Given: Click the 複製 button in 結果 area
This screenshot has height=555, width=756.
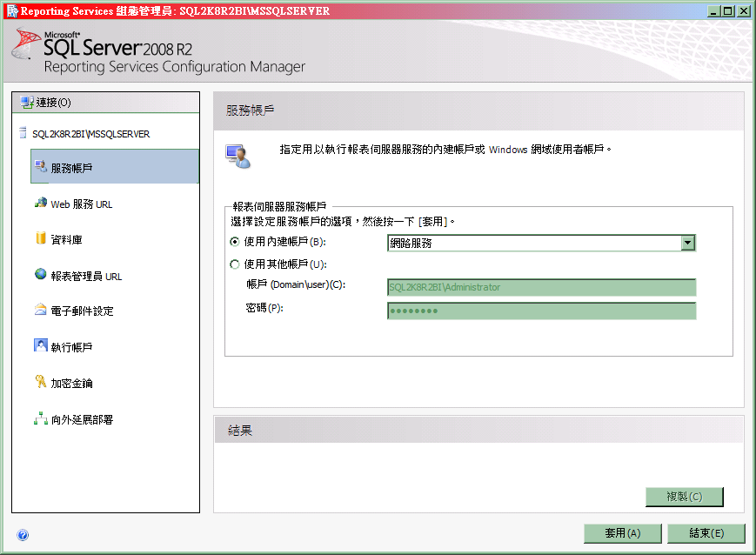Looking at the screenshot, I should coord(684,497).
